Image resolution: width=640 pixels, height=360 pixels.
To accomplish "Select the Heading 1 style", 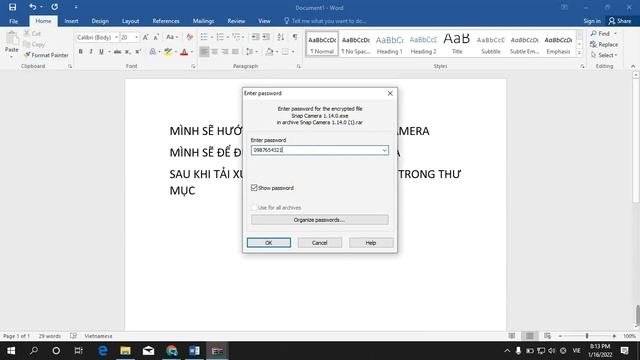I will click(389, 44).
